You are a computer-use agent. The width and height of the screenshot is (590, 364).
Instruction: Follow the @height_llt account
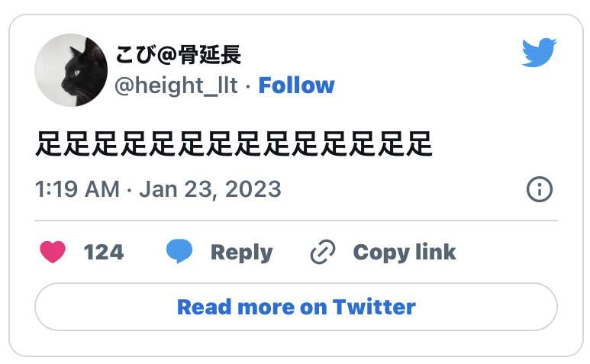[x=296, y=85]
